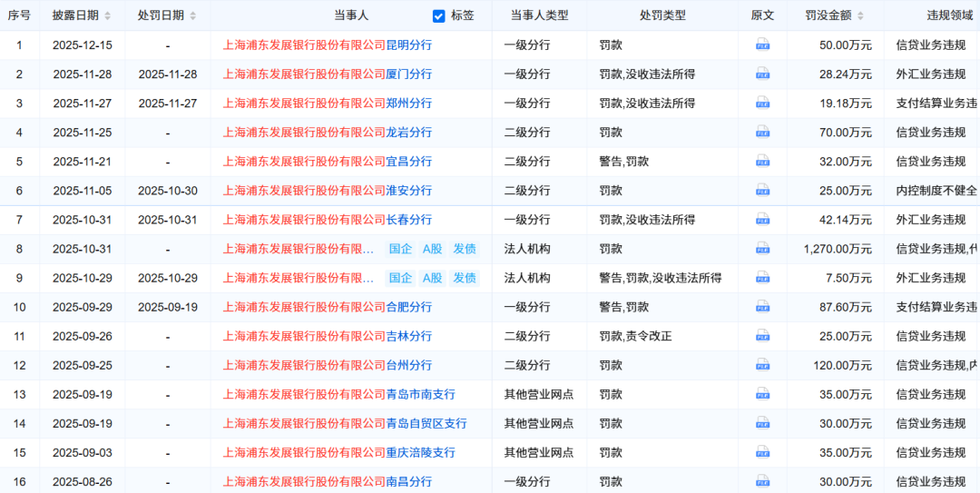
Task: Click the 当事人 column header
Action: tap(351, 15)
